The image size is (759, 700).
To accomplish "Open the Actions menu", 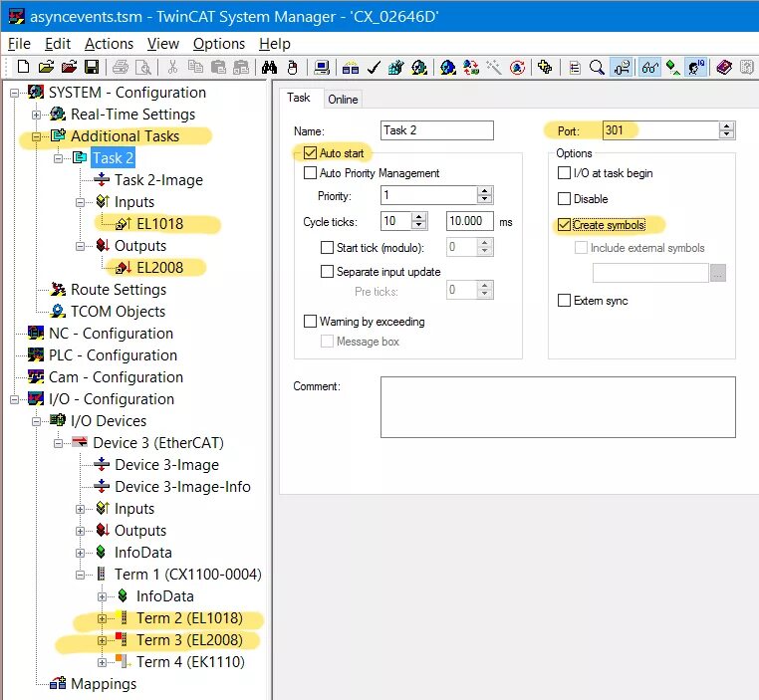I will click(x=109, y=44).
